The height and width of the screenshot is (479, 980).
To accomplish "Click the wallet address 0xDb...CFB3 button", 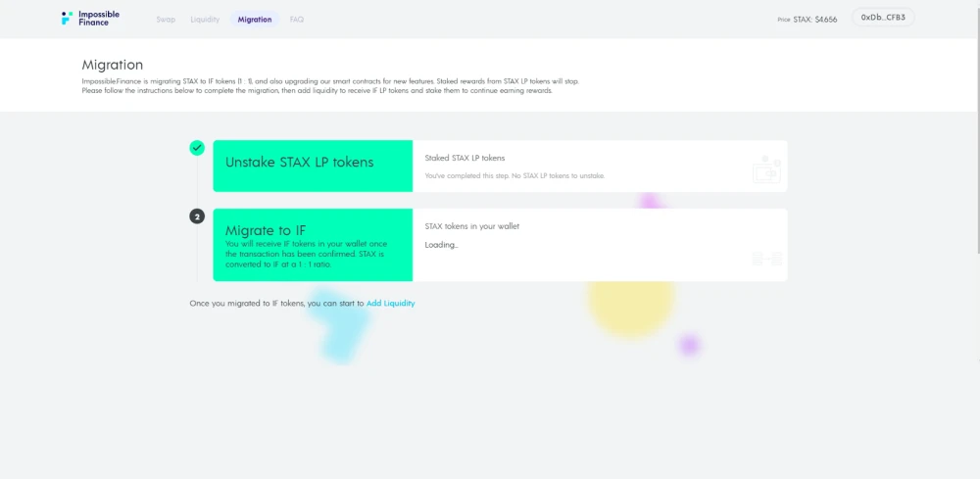I will pyautogui.click(x=883, y=18).
